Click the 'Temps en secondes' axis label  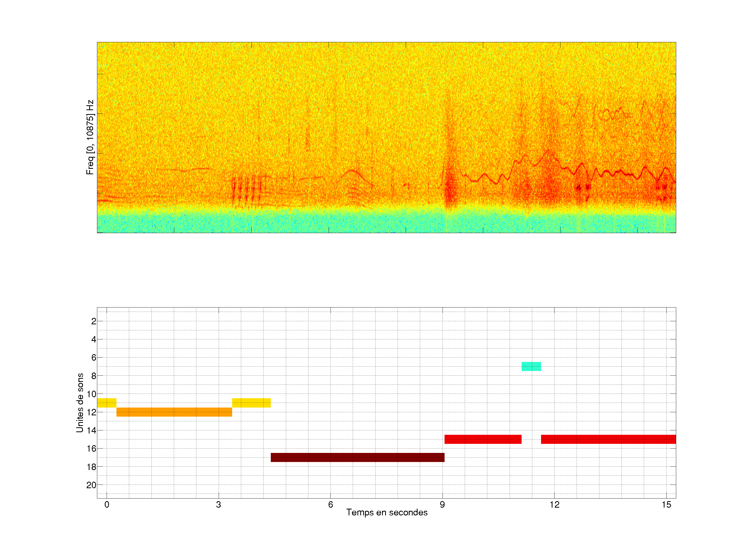click(x=387, y=512)
